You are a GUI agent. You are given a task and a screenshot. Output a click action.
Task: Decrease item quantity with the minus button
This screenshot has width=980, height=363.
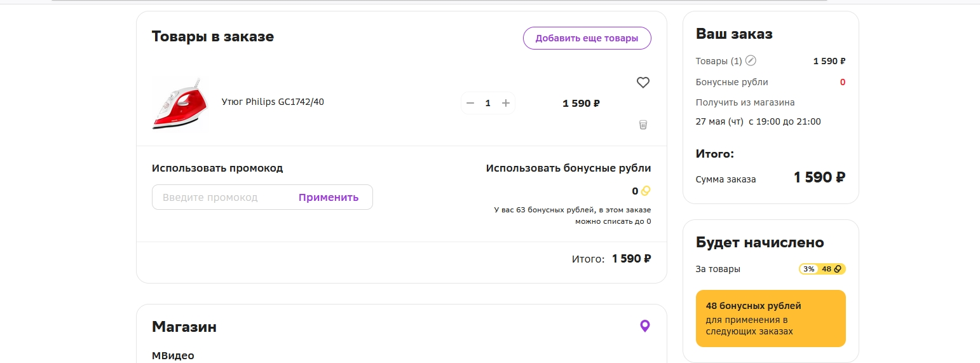470,103
